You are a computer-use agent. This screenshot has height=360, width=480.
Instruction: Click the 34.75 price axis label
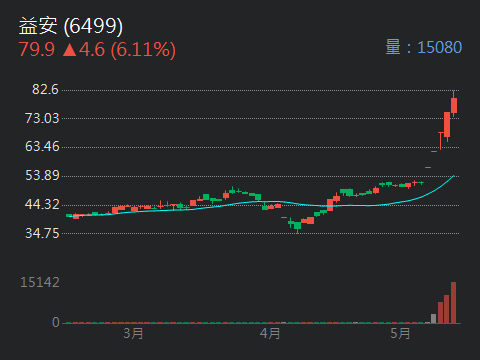[42, 233]
